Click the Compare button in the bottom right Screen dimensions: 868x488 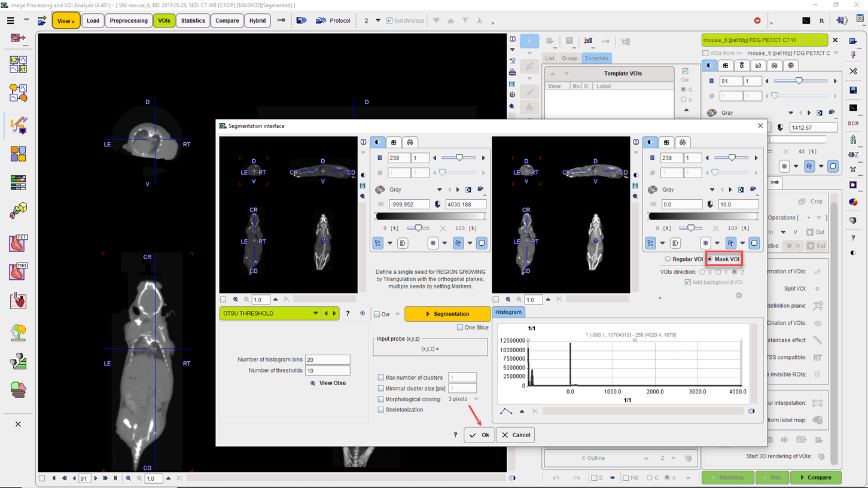(815, 477)
